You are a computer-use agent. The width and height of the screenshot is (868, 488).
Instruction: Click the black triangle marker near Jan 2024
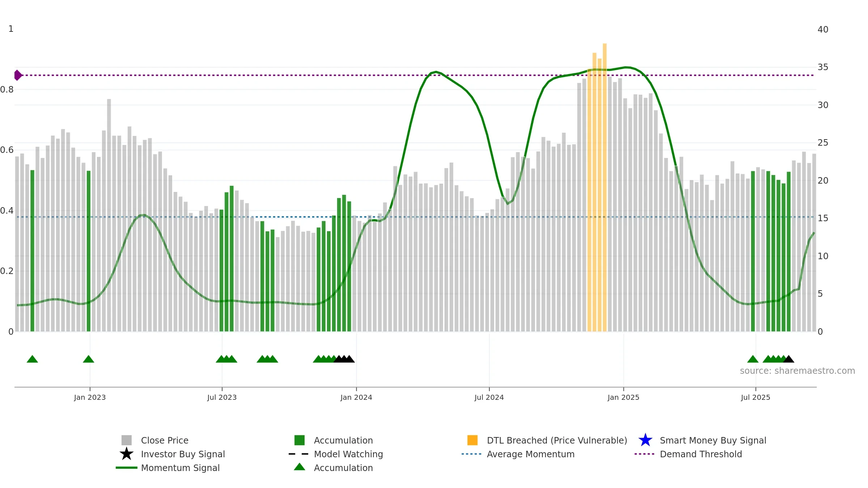tap(344, 359)
